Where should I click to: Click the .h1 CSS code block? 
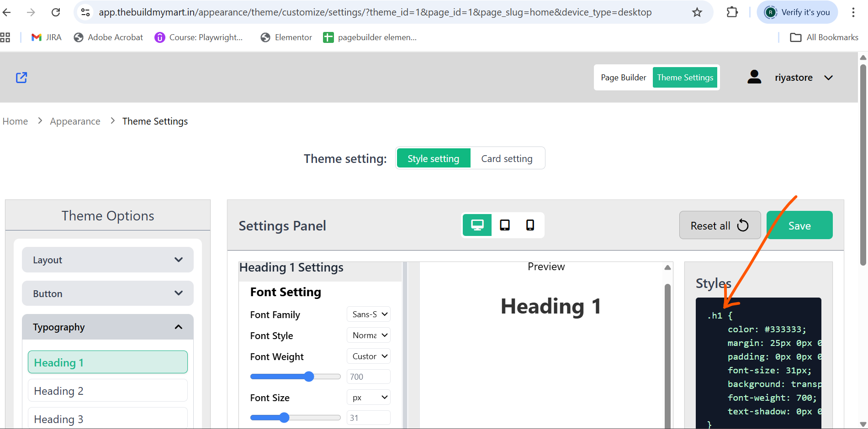pos(758,363)
